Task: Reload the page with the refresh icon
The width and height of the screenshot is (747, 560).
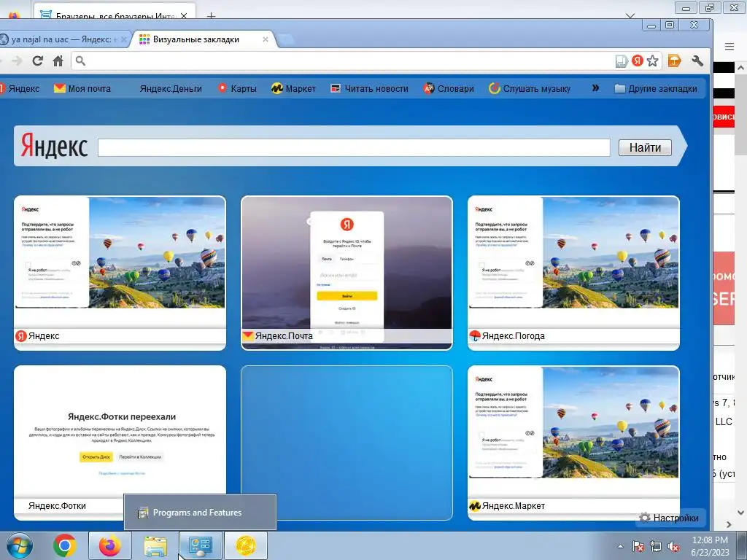Action: (38, 61)
